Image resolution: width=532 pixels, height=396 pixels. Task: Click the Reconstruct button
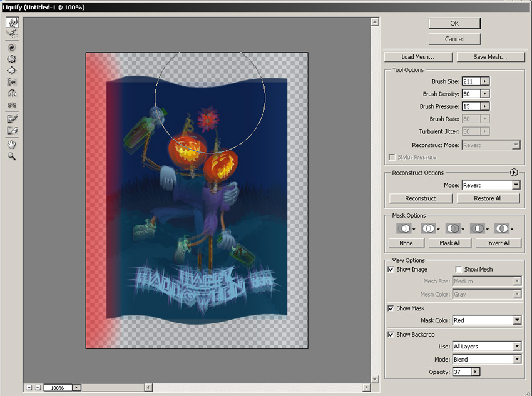pos(421,198)
